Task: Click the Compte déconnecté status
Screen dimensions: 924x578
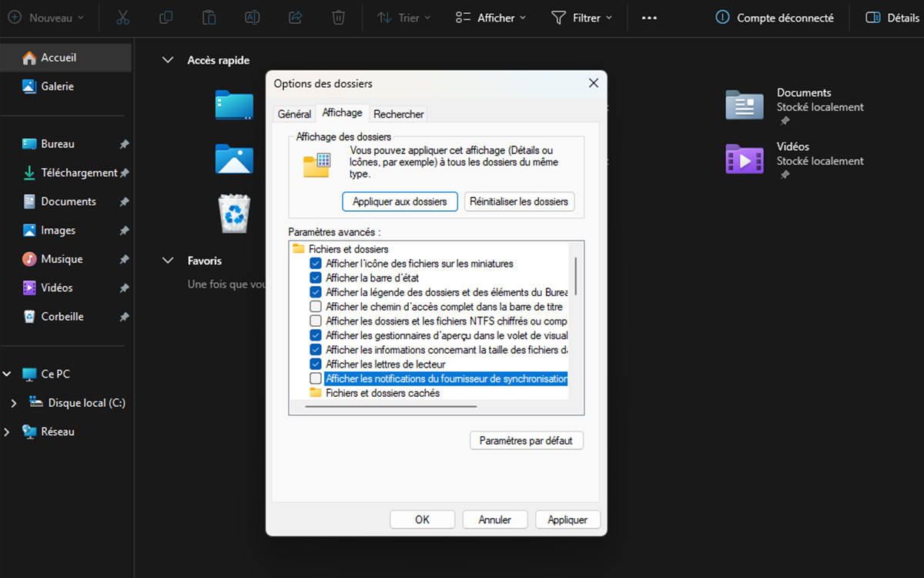Action: (774, 18)
